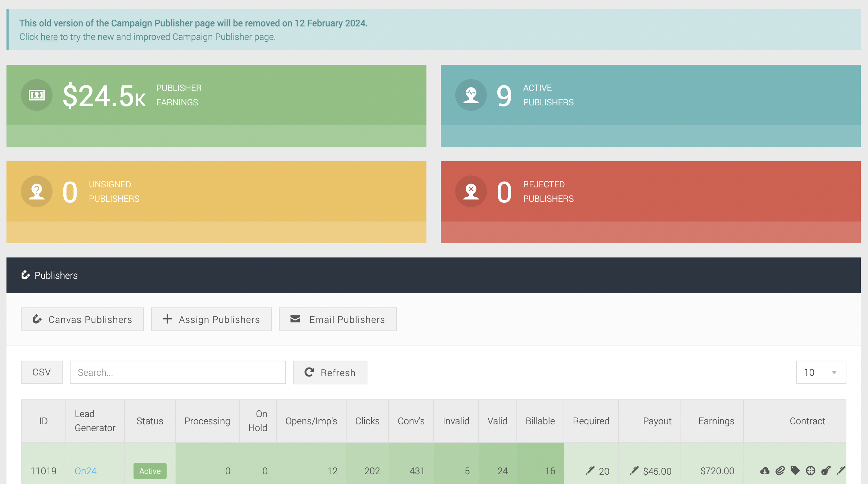Image resolution: width=868 pixels, height=484 pixels.
Task: Open Canvas Publishers
Action: tap(82, 319)
